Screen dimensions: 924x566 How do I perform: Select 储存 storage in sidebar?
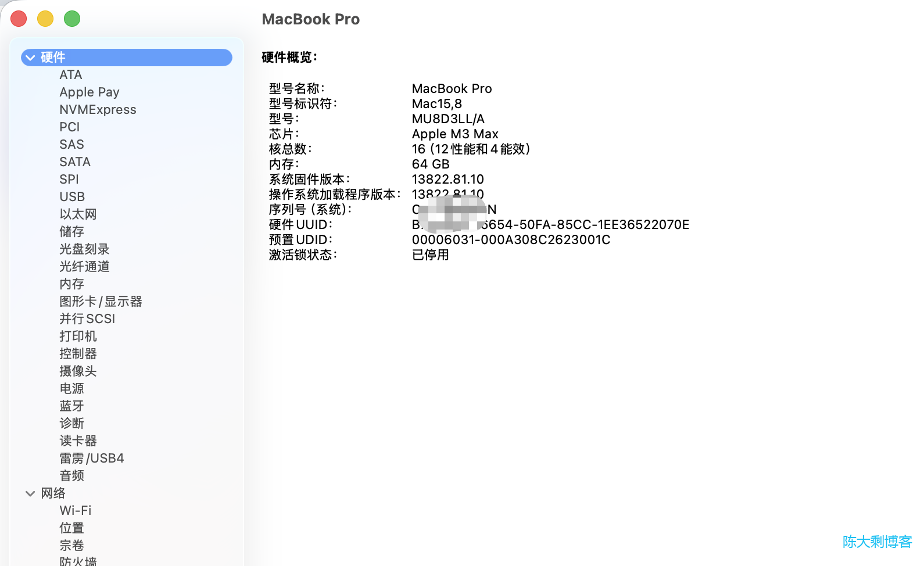pyautogui.click(x=71, y=232)
